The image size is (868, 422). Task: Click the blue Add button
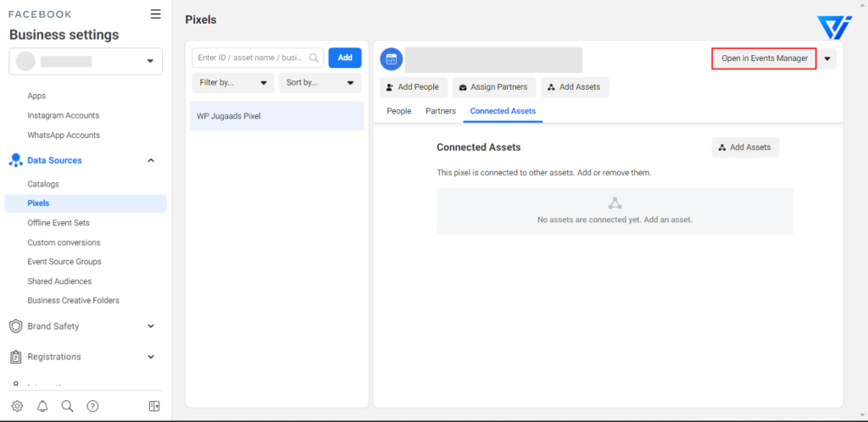click(345, 58)
